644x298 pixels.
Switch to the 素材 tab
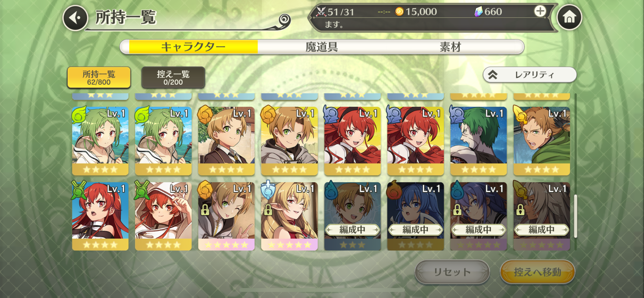pos(450,47)
